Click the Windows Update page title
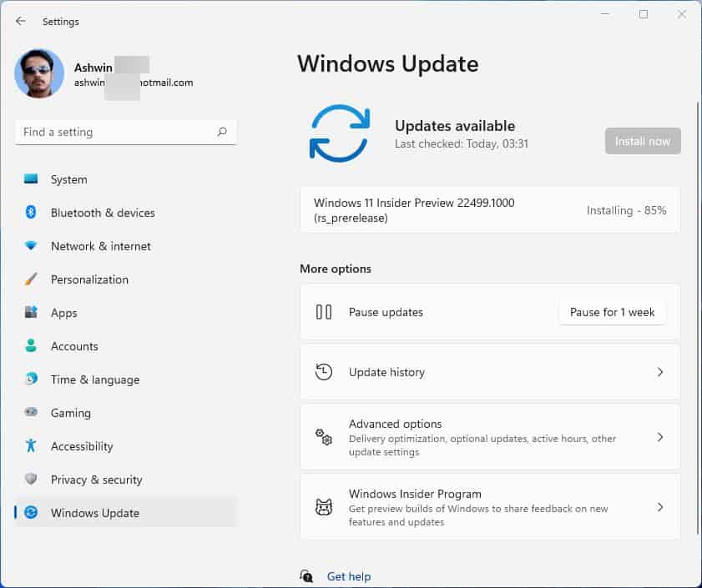This screenshot has width=702, height=588. click(388, 64)
